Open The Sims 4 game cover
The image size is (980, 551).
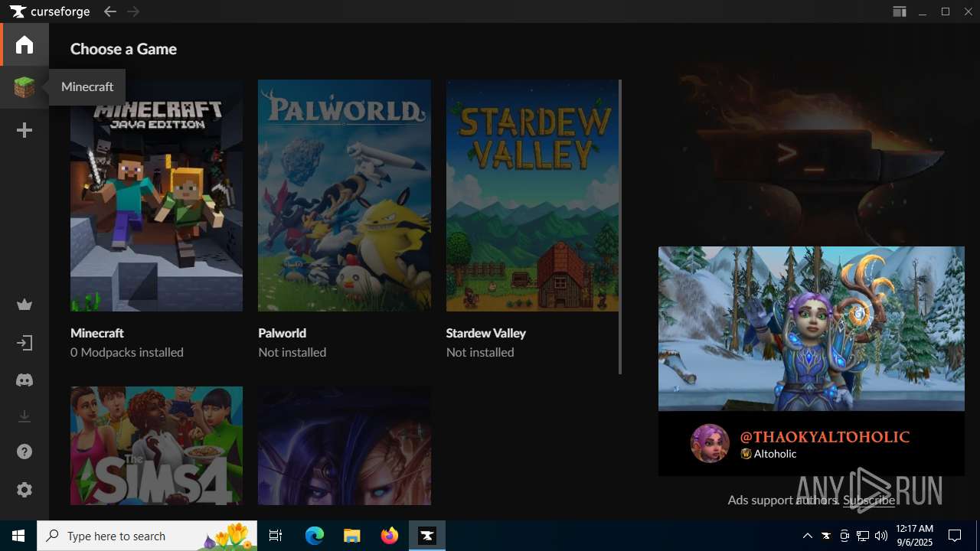pos(156,445)
